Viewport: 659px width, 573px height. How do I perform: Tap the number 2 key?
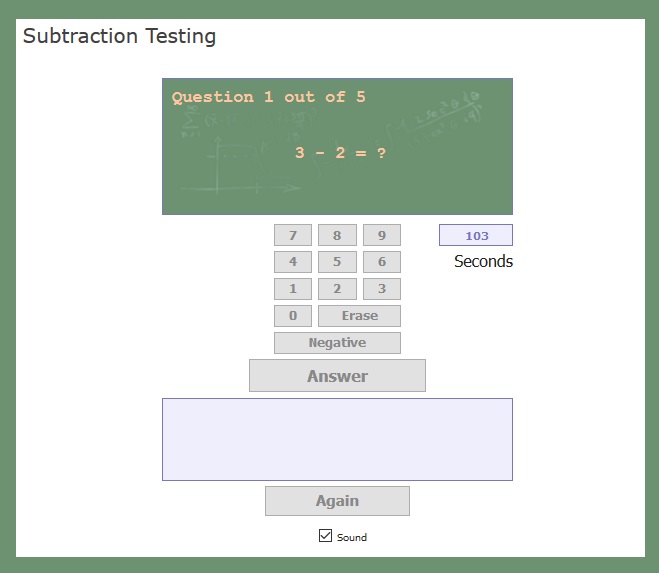pyautogui.click(x=337, y=289)
